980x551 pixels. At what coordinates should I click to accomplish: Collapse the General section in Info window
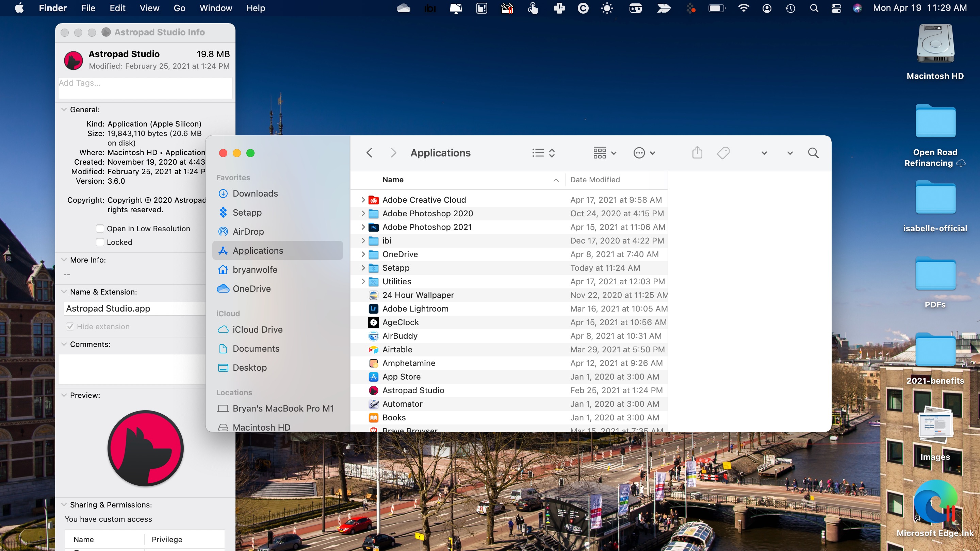[x=64, y=110]
